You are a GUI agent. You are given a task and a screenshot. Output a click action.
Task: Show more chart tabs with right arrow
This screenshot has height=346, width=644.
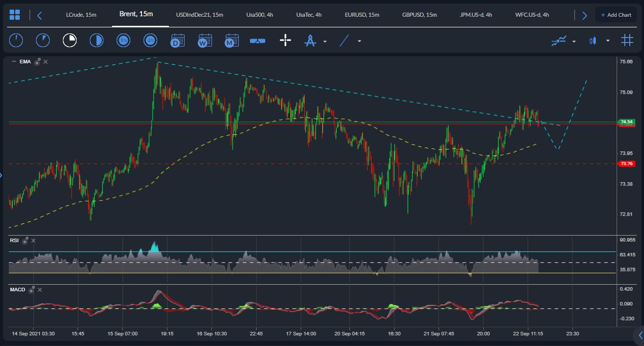[584, 15]
